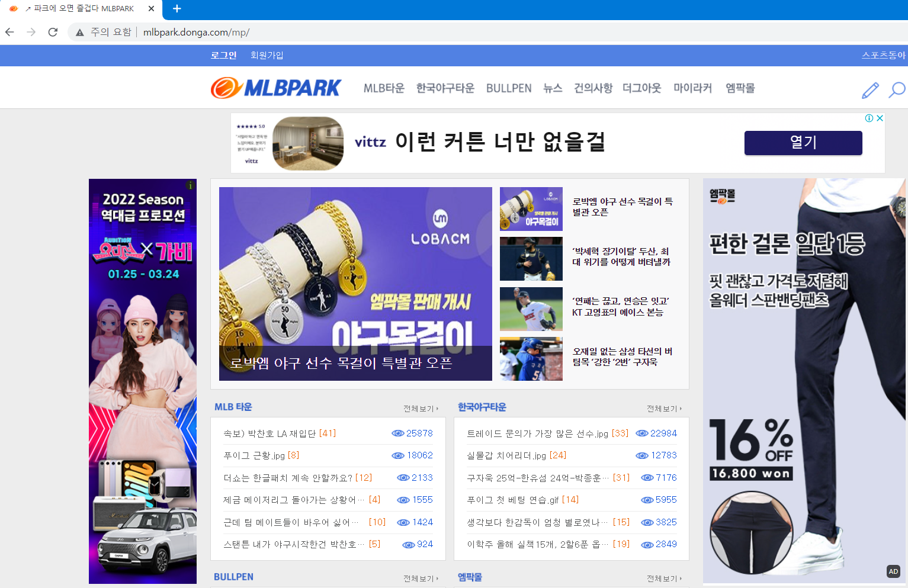
Task: Open the 마이라커 menu item
Action: (692, 88)
